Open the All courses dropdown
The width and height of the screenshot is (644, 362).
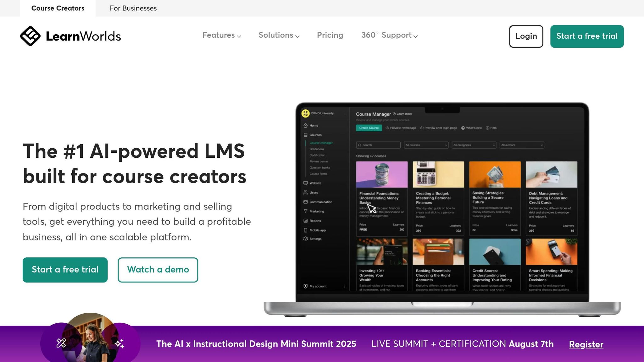pyautogui.click(x=426, y=145)
